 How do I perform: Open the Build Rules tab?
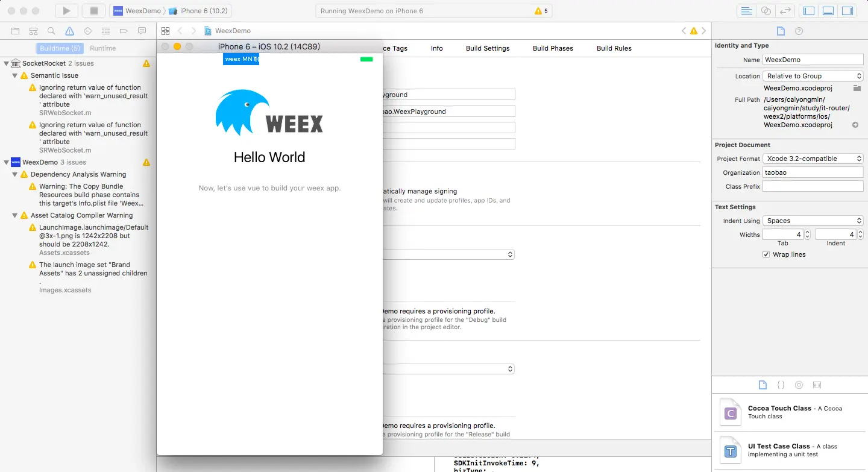click(614, 48)
